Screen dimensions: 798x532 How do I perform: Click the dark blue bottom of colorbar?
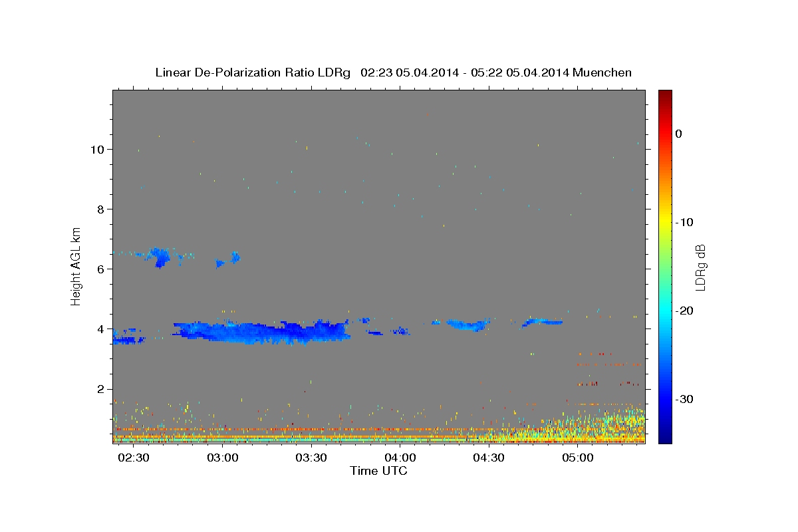(665, 438)
